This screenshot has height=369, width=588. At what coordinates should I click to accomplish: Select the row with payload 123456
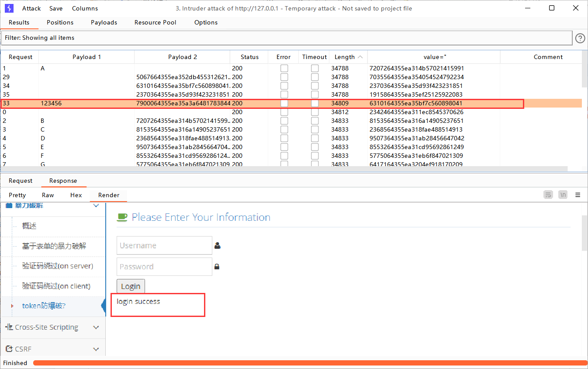[x=291, y=103]
